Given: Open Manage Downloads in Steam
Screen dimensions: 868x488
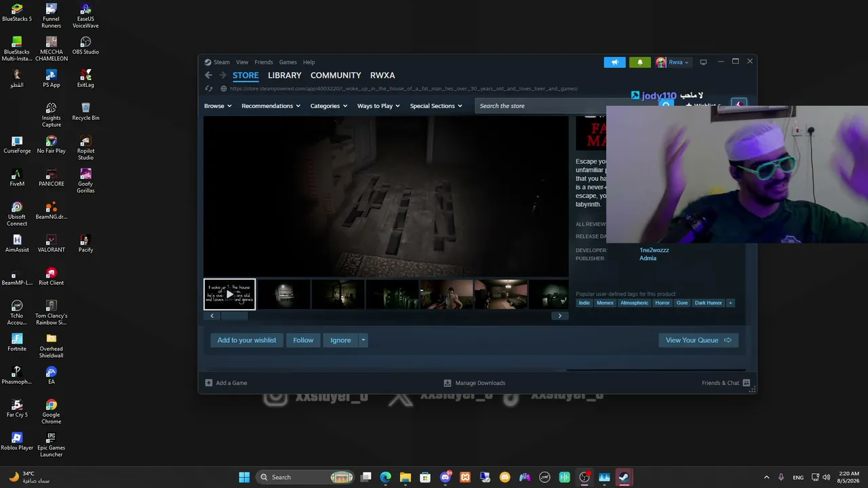Looking at the screenshot, I should coord(474,383).
